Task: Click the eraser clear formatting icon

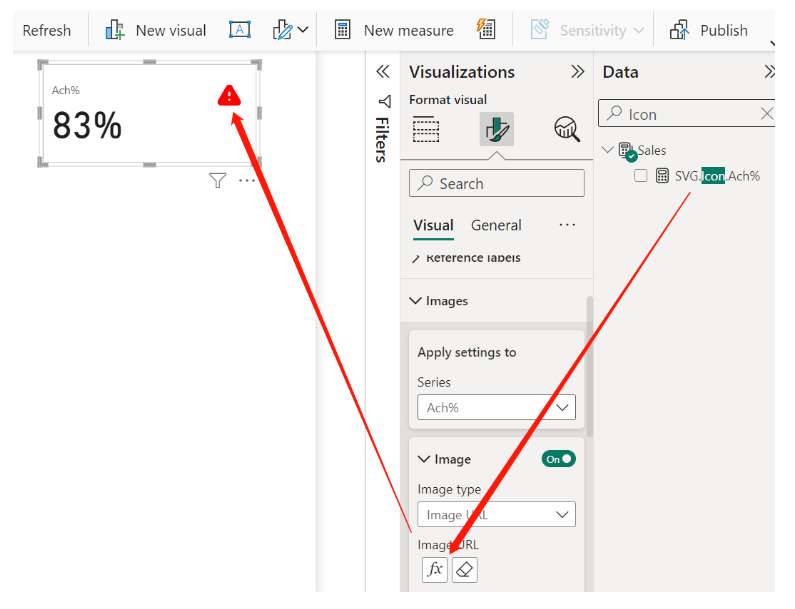Action: point(464,569)
